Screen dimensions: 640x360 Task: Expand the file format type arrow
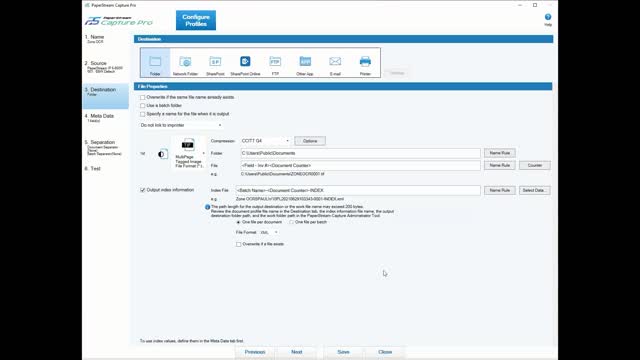pos(203,153)
